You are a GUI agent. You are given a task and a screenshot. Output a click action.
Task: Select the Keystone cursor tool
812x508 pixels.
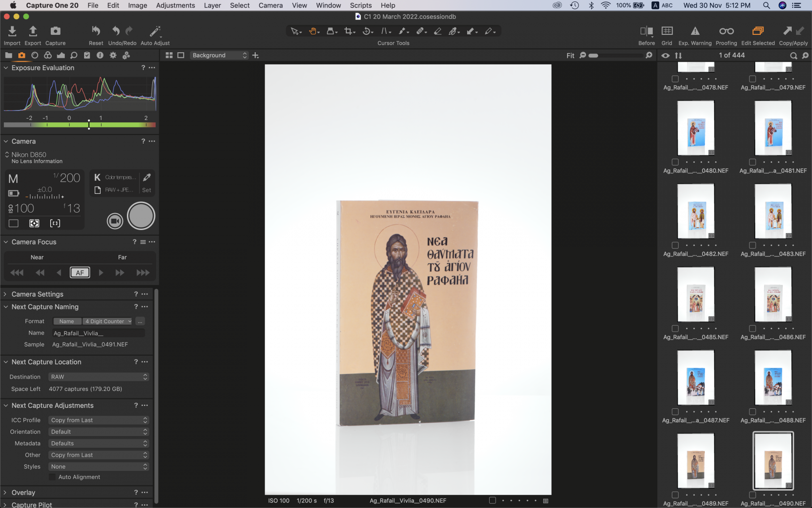[x=385, y=31]
